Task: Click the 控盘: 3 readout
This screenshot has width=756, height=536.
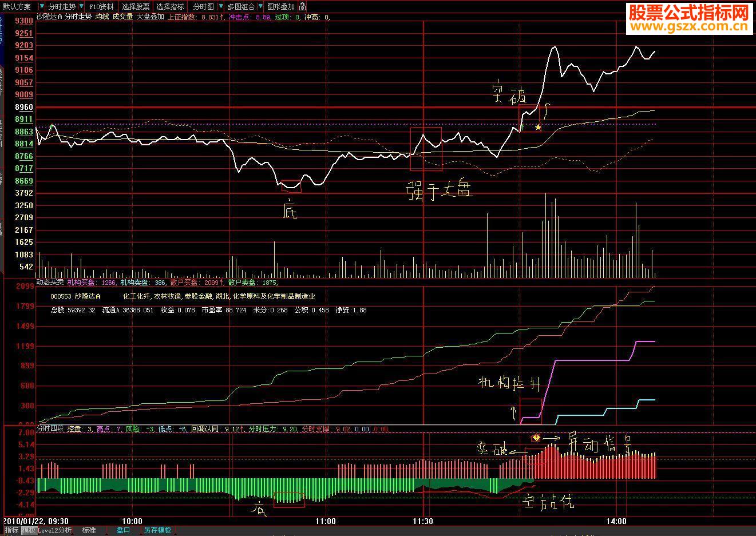Action: pyautogui.click(x=80, y=429)
